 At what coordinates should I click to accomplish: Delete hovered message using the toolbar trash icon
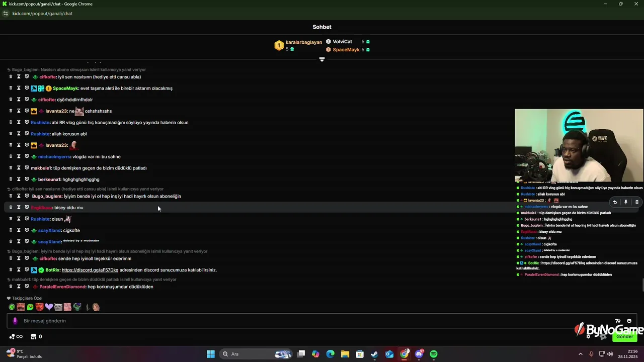[x=636, y=202]
